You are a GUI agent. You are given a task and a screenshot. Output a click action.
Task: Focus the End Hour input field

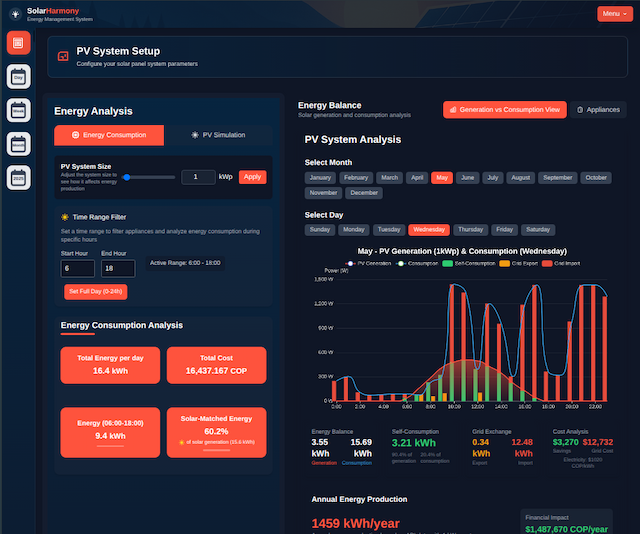coord(118,268)
